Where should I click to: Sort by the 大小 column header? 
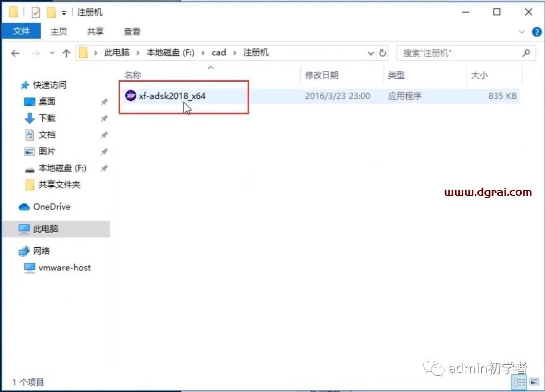click(479, 75)
